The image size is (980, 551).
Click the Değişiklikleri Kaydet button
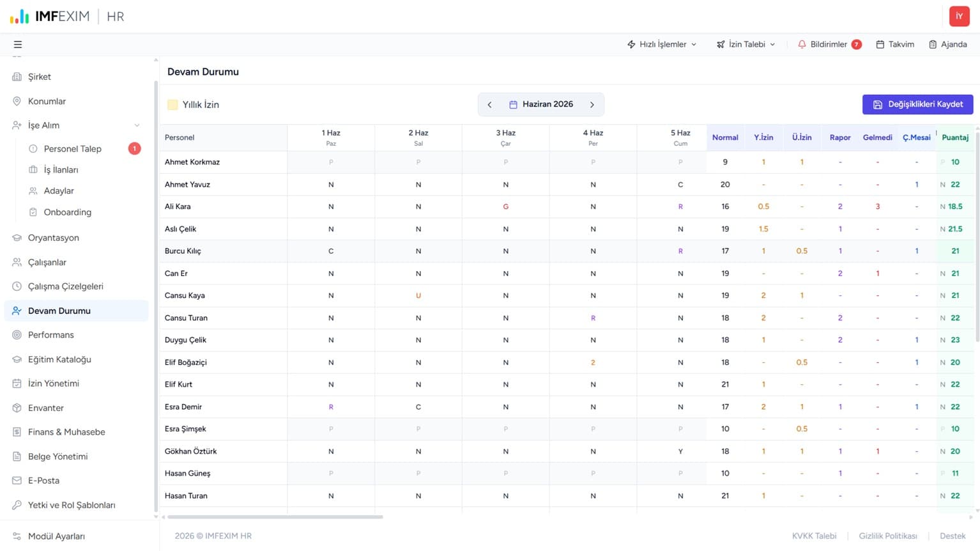pos(917,105)
